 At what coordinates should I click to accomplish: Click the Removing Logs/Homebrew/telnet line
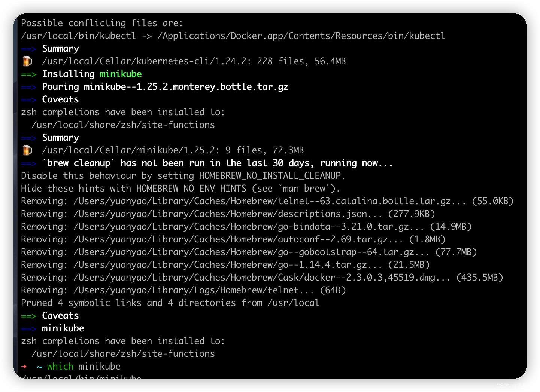pyautogui.click(x=183, y=290)
